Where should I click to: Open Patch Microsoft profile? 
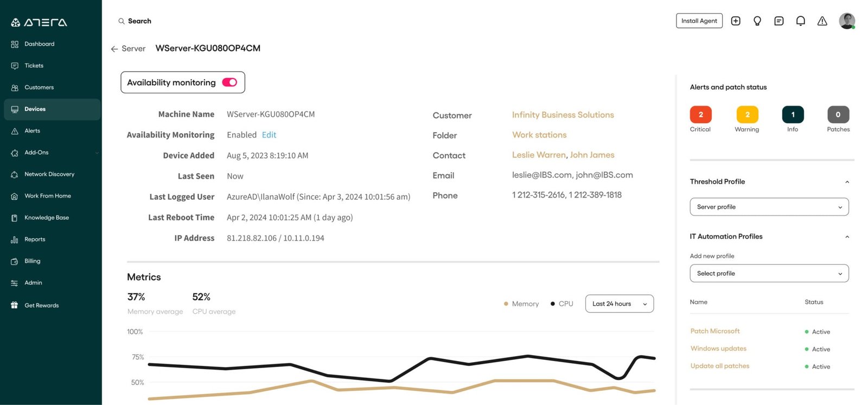(715, 331)
